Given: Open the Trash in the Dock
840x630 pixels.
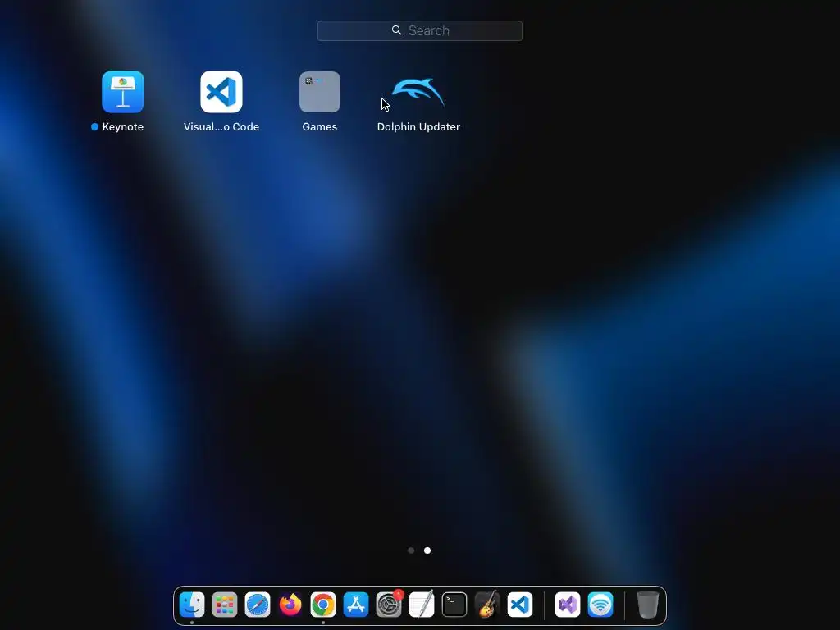Looking at the screenshot, I should tap(648, 605).
